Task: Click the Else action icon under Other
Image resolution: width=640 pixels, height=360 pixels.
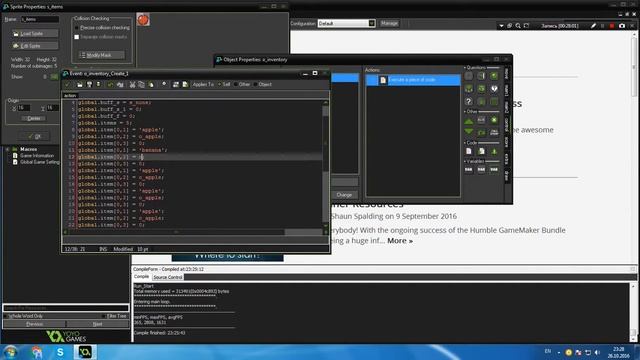Action: point(481,120)
